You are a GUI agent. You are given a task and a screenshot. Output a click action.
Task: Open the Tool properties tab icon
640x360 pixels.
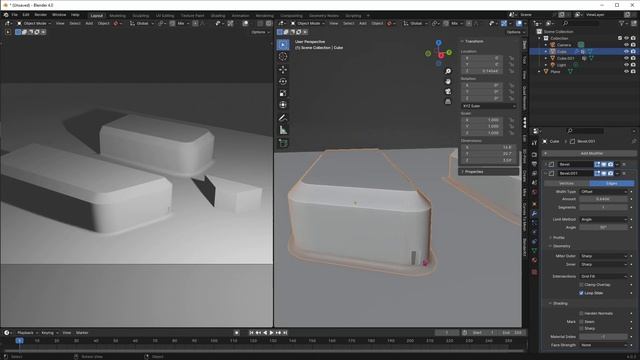coord(534,143)
